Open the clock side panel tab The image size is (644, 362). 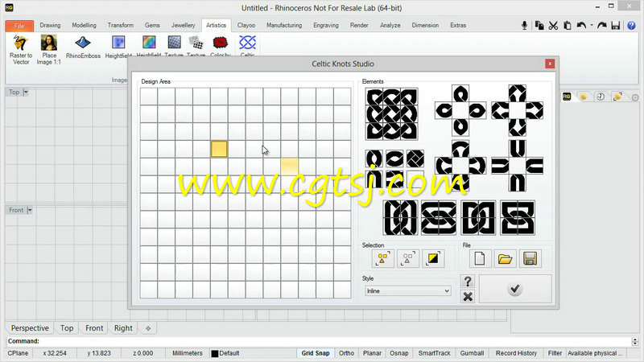tap(601, 97)
